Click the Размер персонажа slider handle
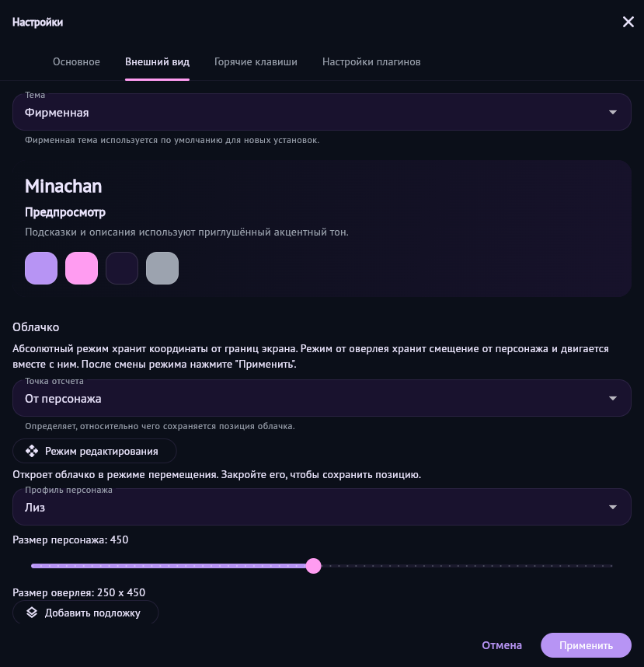This screenshot has height=667, width=644. [313, 566]
